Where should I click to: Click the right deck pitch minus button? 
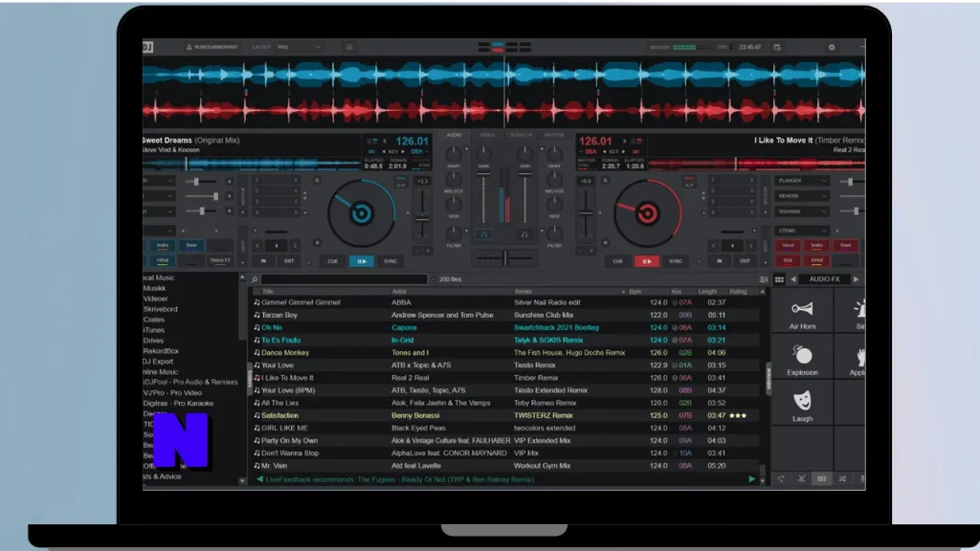tap(580, 251)
